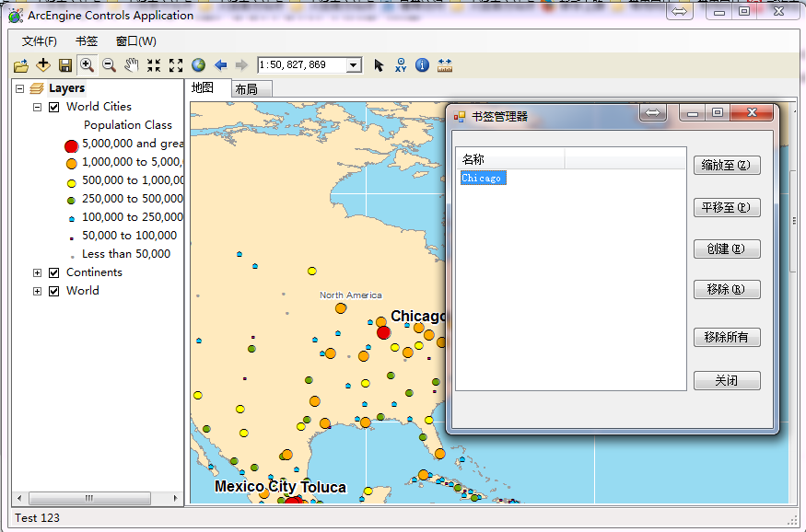Activate the Identify info tool

(x=422, y=65)
